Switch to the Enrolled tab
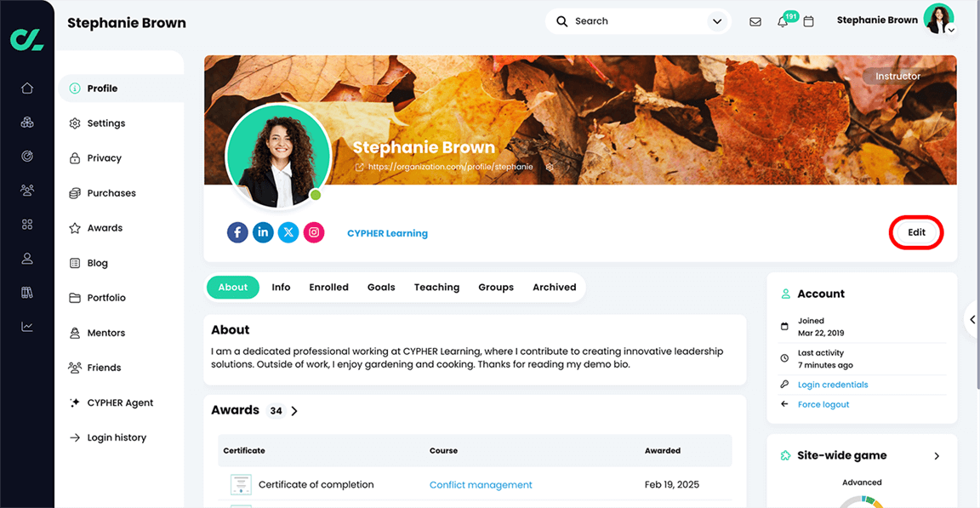Image resolution: width=980 pixels, height=508 pixels. tap(328, 288)
